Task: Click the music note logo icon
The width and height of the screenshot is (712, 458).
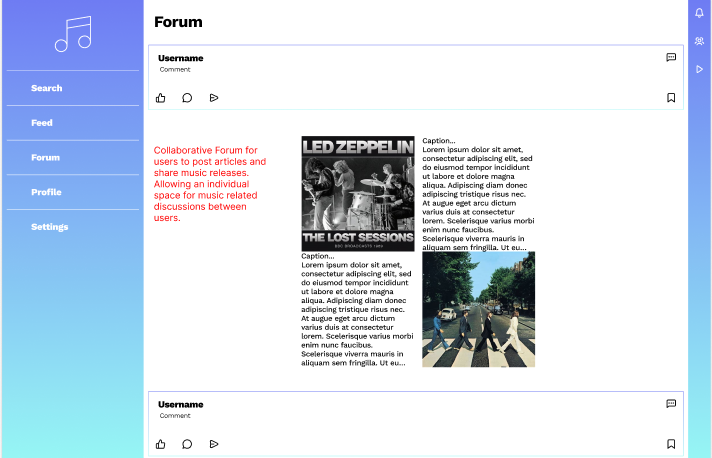Action: tap(73, 34)
